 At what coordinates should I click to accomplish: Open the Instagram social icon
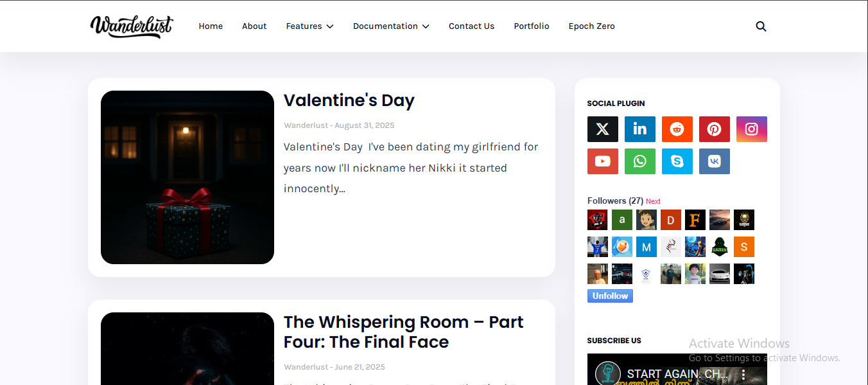click(x=751, y=129)
